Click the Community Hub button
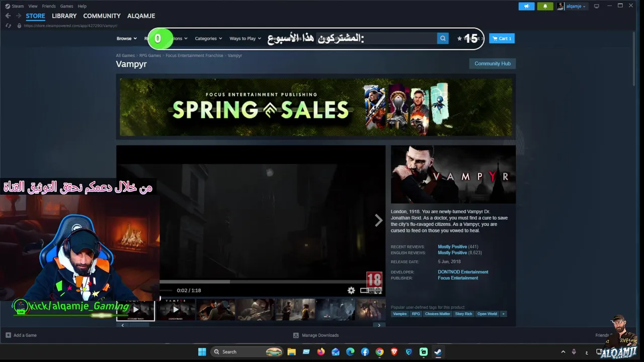 pos(493,63)
